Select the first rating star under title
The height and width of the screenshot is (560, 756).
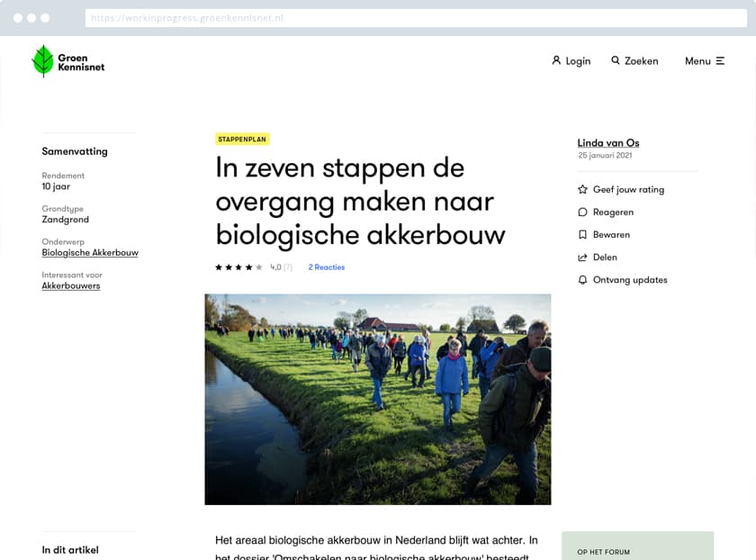pos(219,267)
